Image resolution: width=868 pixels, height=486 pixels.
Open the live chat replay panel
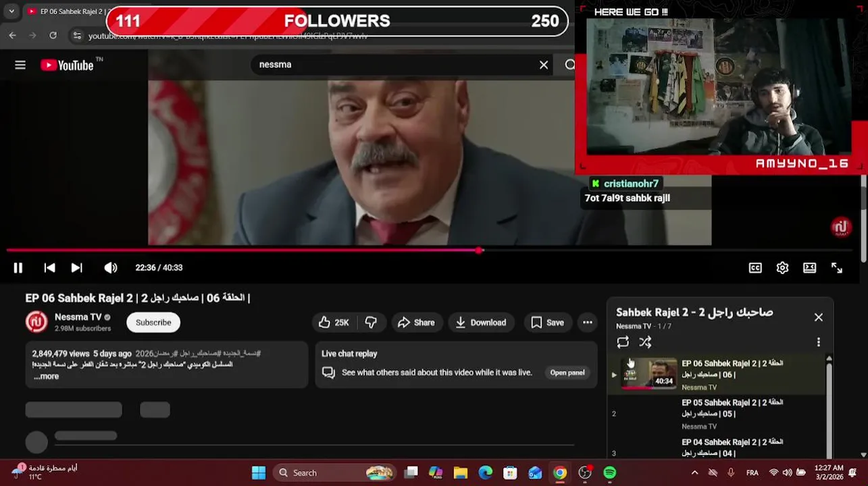567,373
